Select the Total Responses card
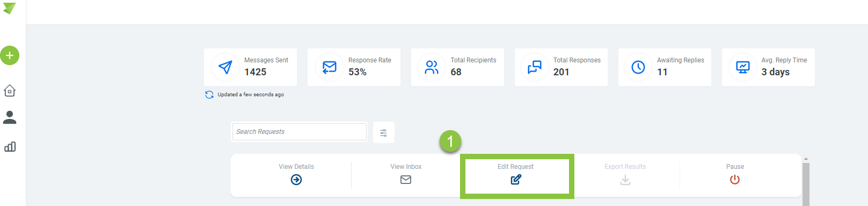 click(561, 67)
